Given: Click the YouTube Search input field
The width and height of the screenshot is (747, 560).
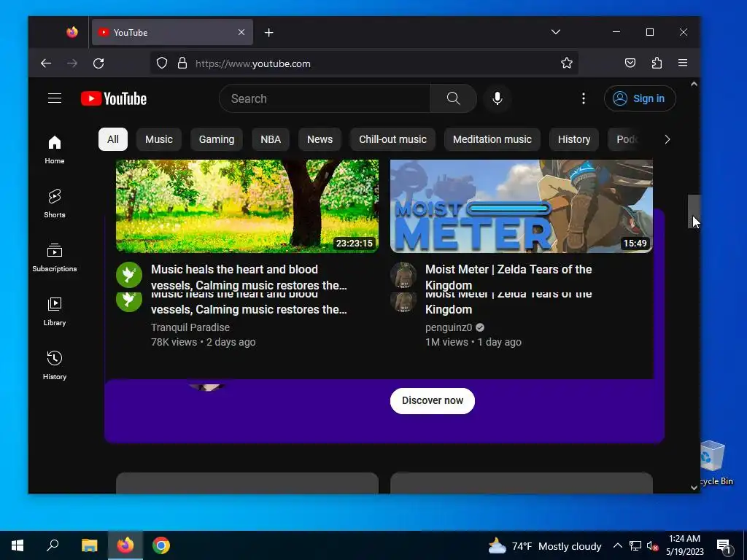Looking at the screenshot, I should tap(325, 98).
